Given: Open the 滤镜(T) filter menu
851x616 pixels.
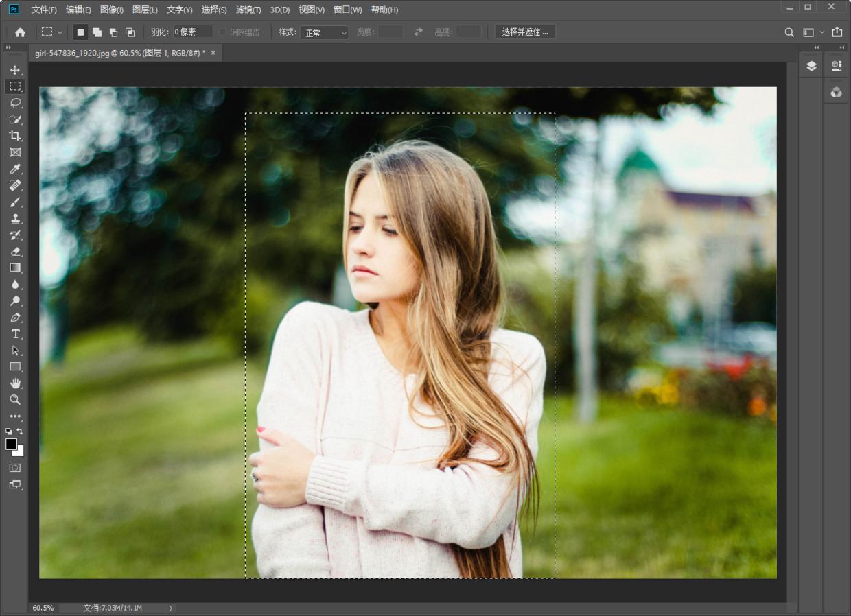Looking at the screenshot, I should (x=248, y=10).
